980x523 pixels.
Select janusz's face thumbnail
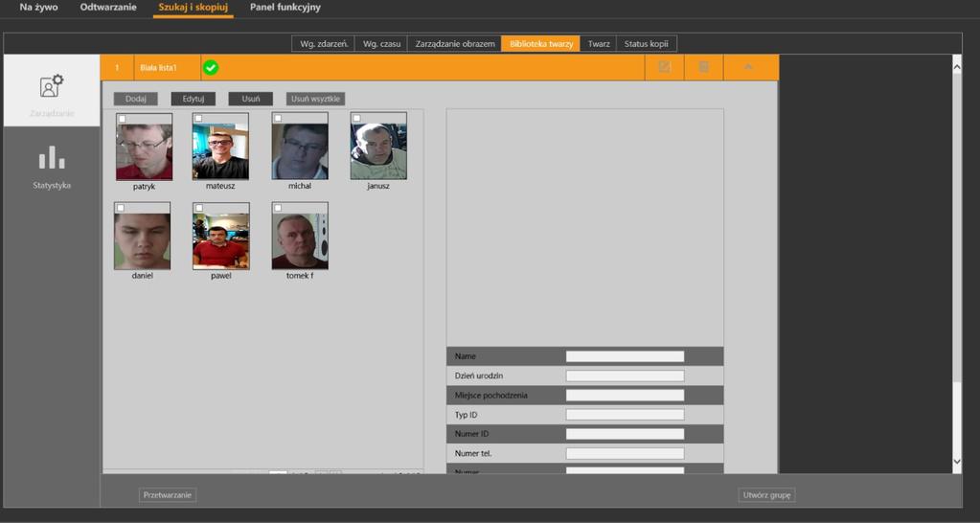point(378,147)
